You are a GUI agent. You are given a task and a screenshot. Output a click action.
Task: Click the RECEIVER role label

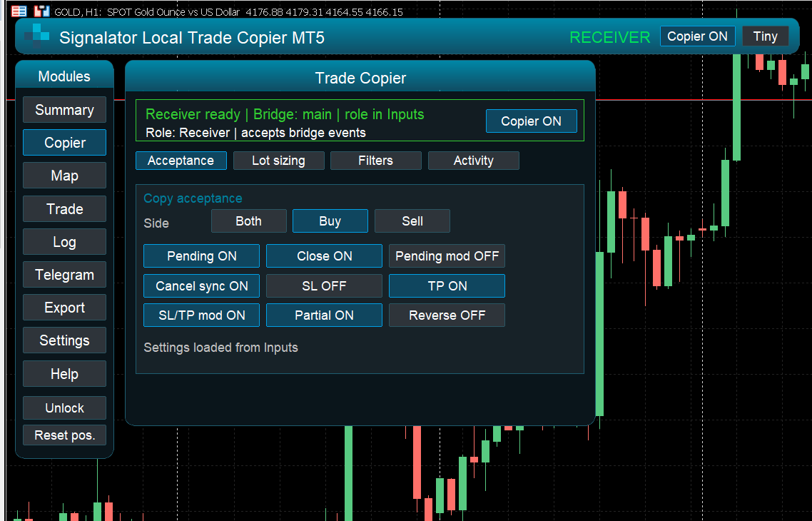tap(609, 37)
